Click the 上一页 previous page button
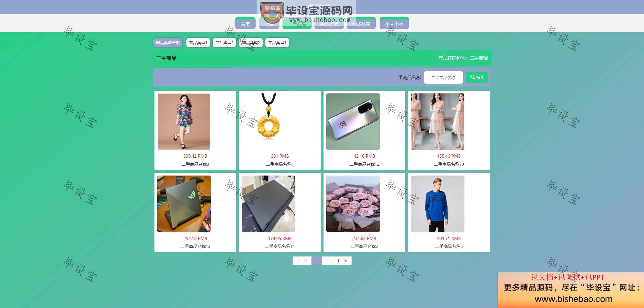The height and width of the screenshot is (308, 644). point(302,261)
